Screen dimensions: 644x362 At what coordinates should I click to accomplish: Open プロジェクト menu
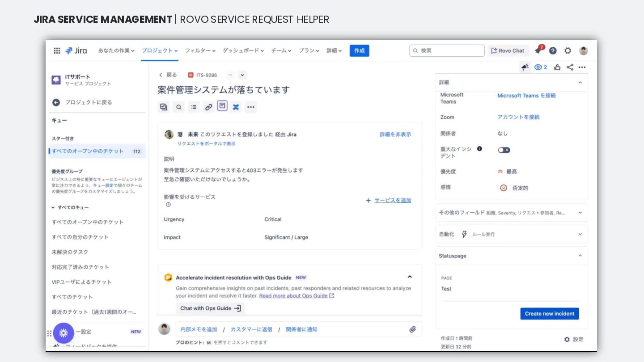160,51
